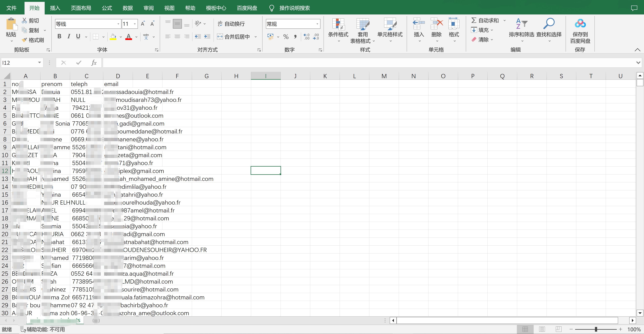Viewport: 644px width, 334px height.
Task: Switch to the 公式 Formulas tab
Action: 107,8
